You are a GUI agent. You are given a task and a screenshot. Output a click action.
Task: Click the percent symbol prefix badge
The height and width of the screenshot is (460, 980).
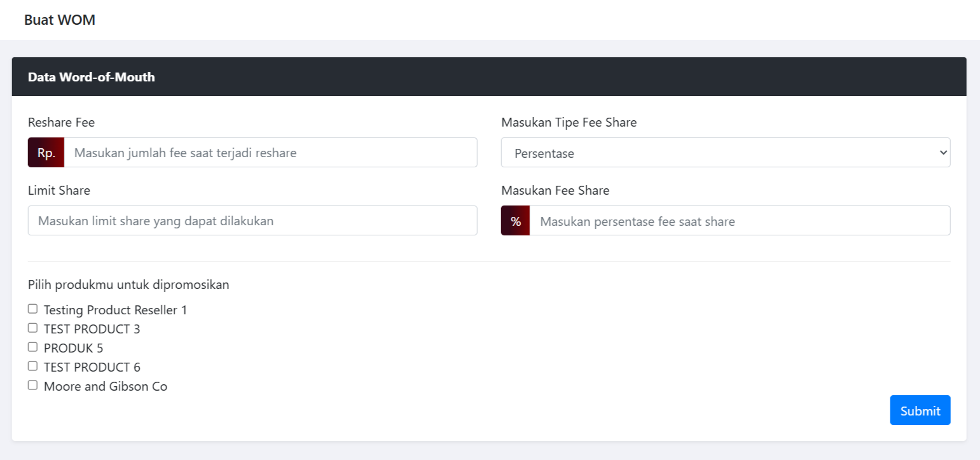tap(515, 221)
